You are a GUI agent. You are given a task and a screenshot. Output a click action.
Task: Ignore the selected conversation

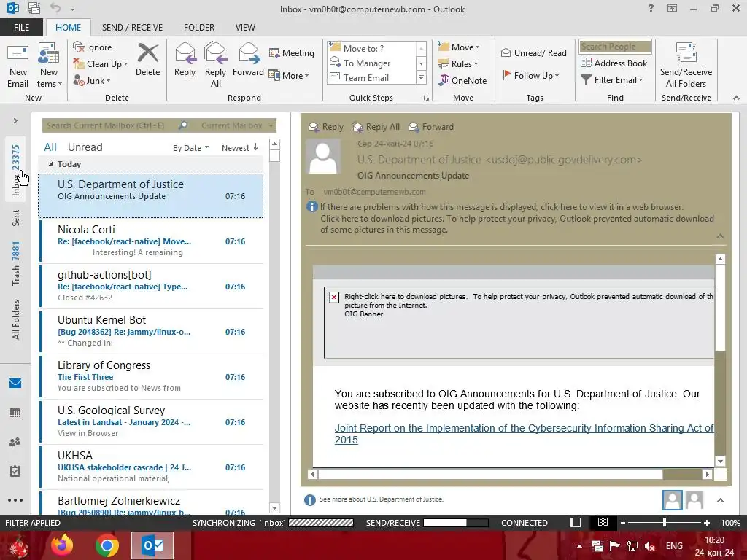pyautogui.click(x=93, y=47)
